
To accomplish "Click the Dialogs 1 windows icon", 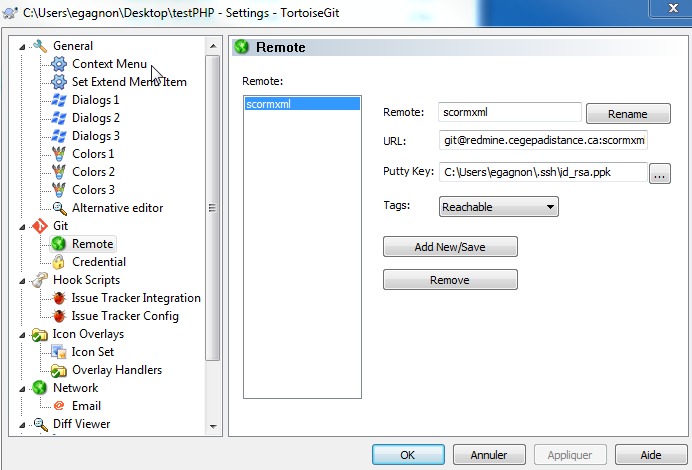I will point(59,100).
